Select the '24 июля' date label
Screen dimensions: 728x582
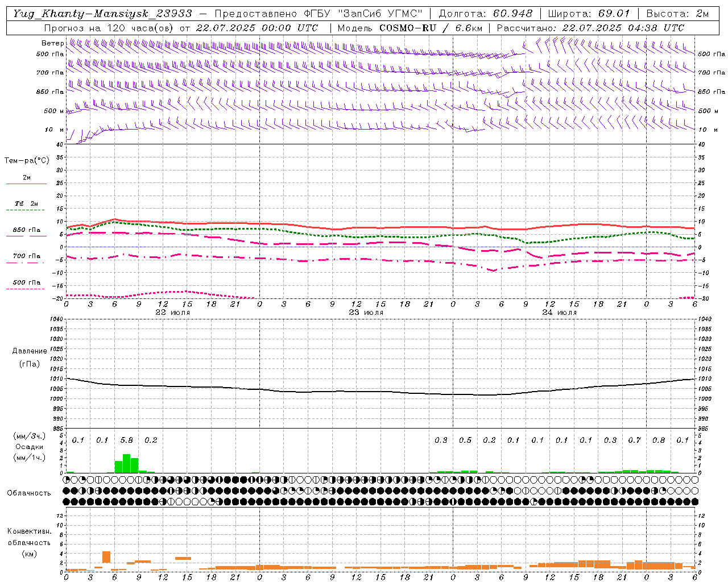560,313
